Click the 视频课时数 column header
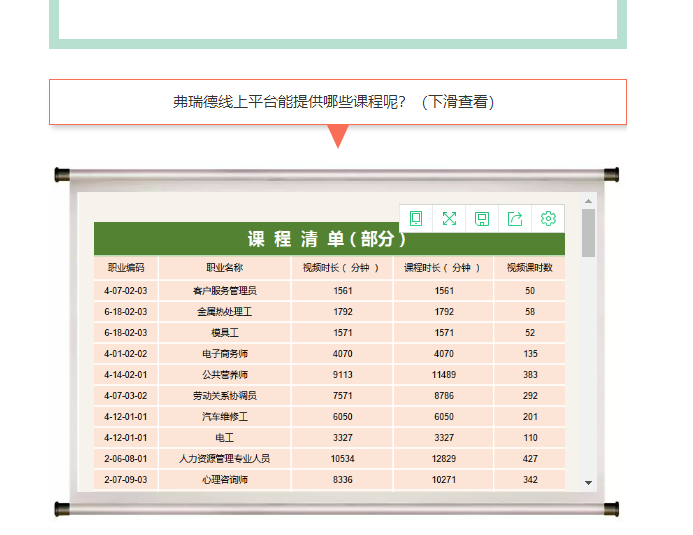 (529, 268)
